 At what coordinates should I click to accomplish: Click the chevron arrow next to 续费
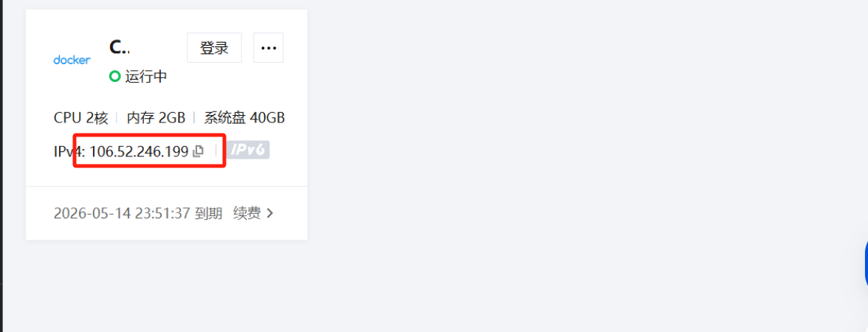point(270,213)
